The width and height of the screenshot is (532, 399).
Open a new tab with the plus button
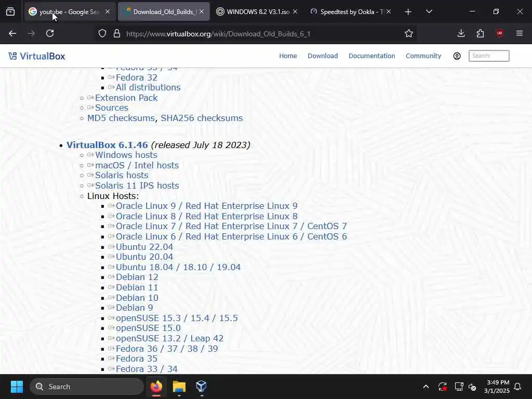408,12
